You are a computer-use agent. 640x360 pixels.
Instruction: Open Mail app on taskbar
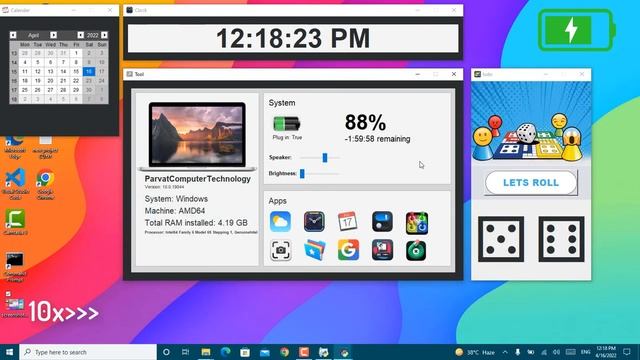265,352
